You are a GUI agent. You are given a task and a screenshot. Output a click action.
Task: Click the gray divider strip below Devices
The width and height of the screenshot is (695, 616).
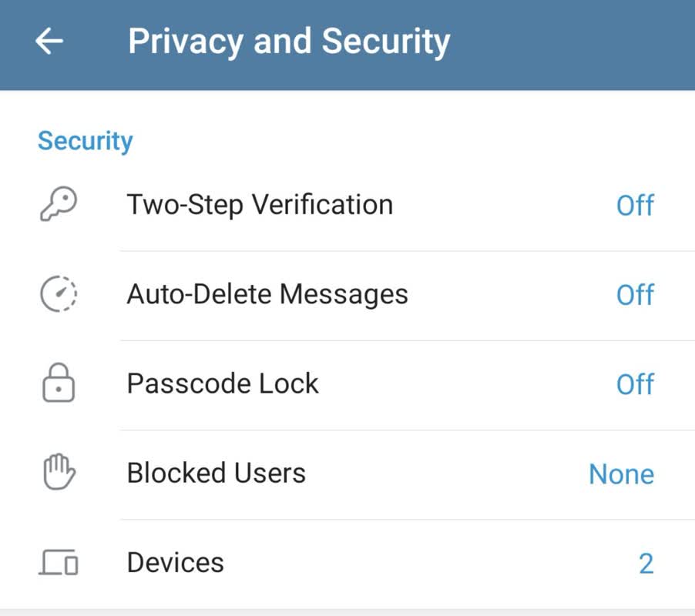click(347, 612)
